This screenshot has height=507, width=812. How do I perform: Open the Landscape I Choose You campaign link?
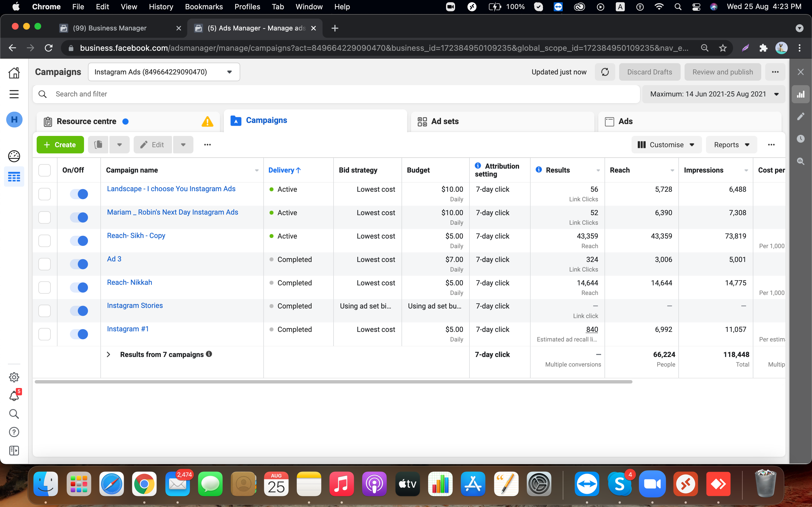click(171, 189)
